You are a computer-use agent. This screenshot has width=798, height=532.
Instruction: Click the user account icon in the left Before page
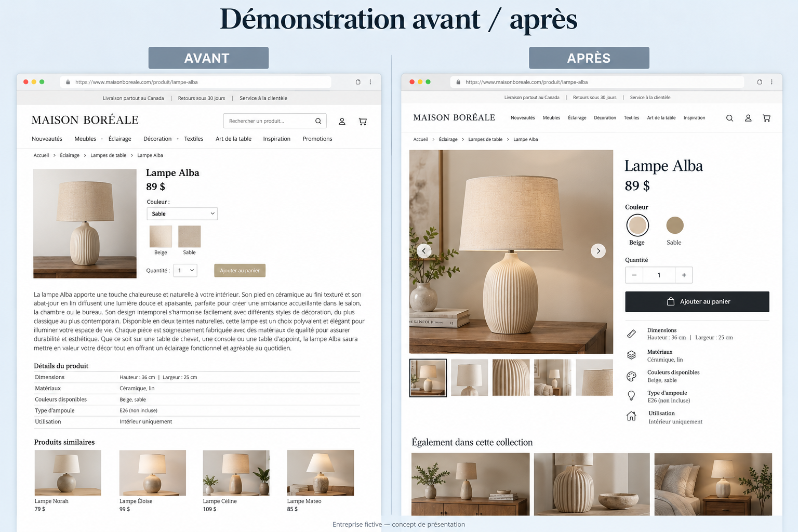[x=342, y=121]
